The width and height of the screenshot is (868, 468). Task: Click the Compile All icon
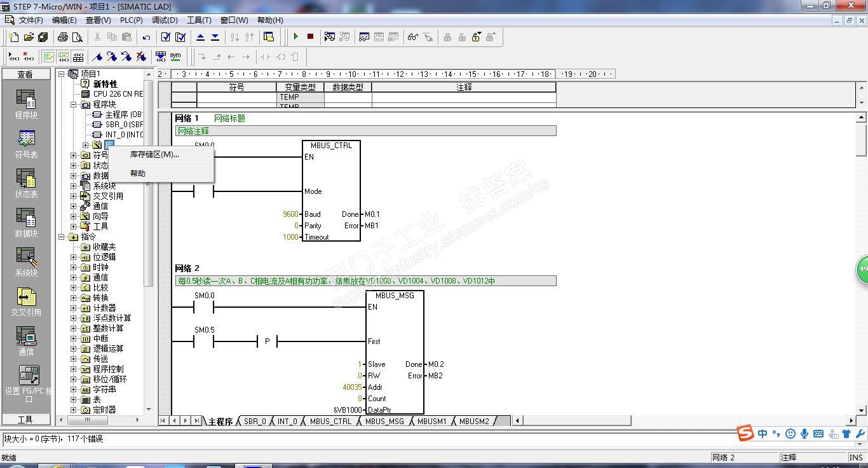[180, 37]
